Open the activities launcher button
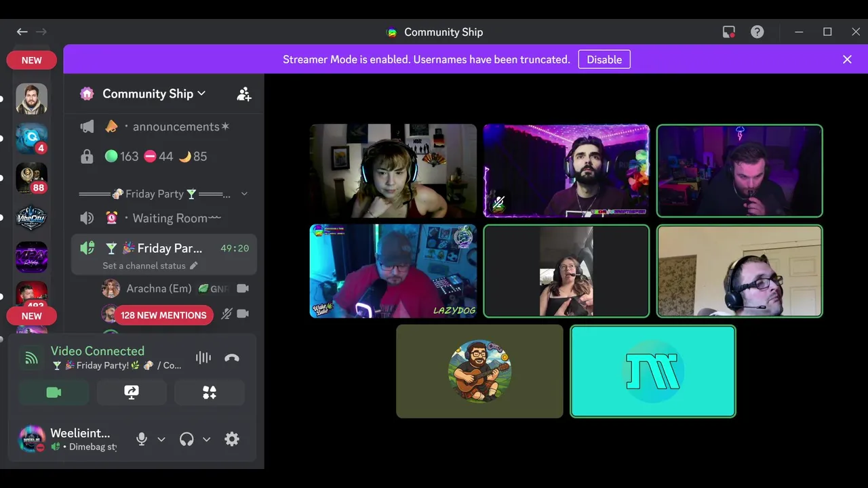The width and height of the screenshot is (868, 488). pyautogui.click(x=210, y=392)
